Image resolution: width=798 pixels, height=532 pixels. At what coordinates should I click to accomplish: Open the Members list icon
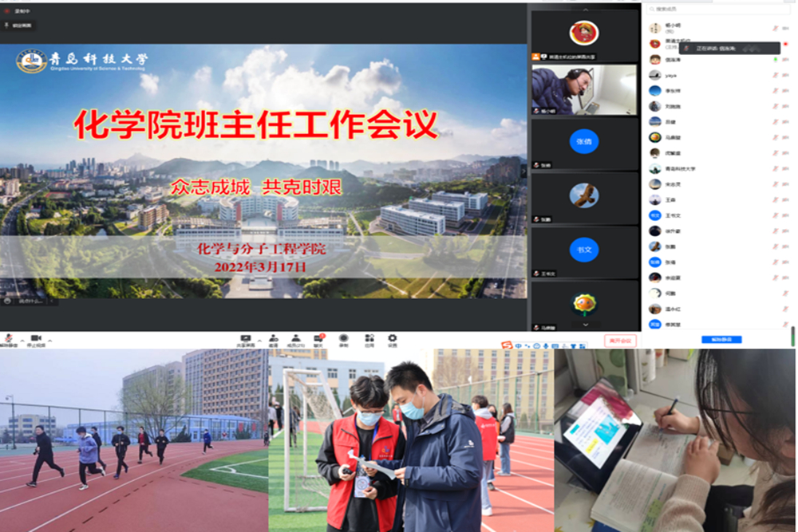tap(296, 339)
